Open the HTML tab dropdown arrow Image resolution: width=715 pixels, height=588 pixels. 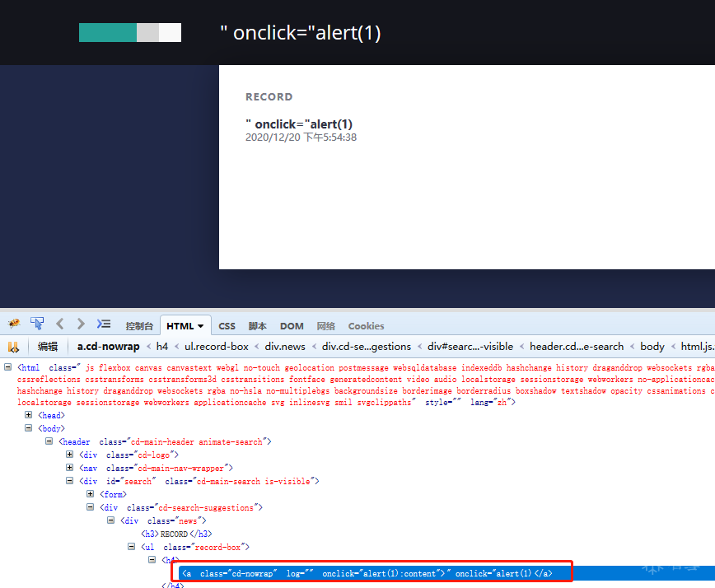point(201,326)
